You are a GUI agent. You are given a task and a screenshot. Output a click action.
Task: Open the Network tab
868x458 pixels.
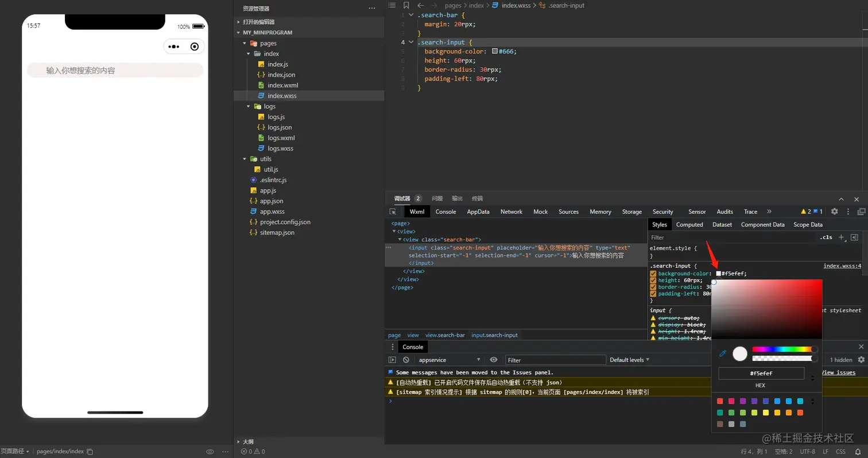point(511,211)
